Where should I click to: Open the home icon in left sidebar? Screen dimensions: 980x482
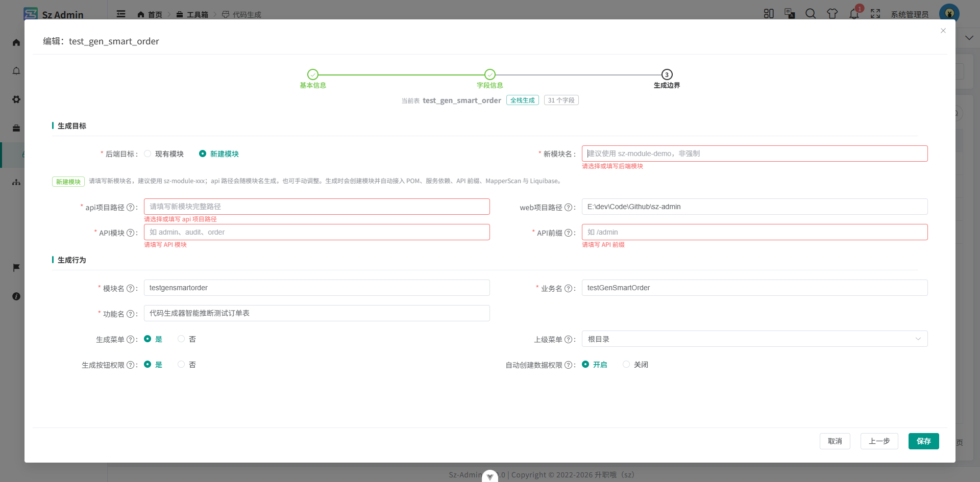click(16, 42)
